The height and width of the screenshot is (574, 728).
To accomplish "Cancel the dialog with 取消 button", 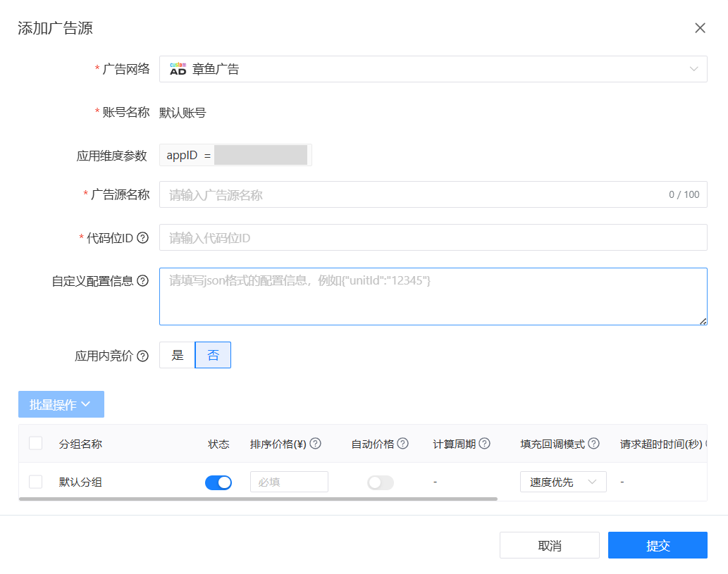I will [x=549, y=544].
